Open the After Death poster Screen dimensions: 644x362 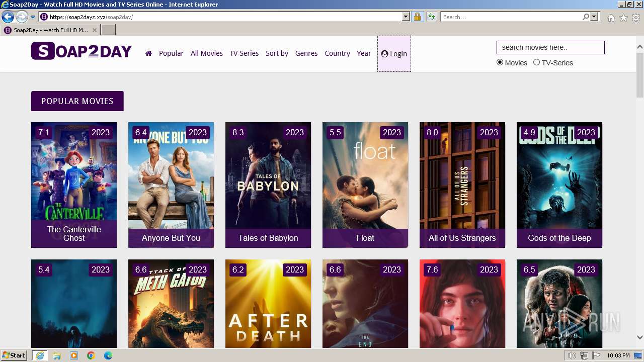(x=268, y=304)
